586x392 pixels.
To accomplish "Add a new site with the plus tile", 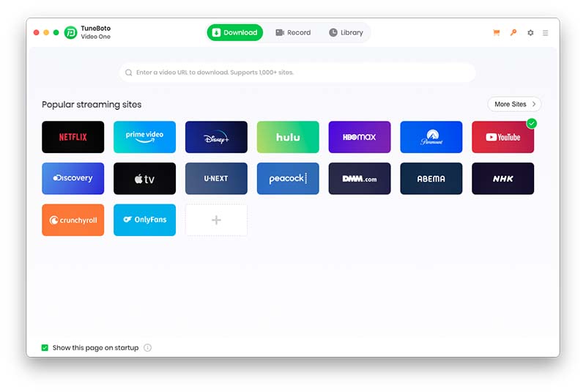I will click(x=216, y=220).
